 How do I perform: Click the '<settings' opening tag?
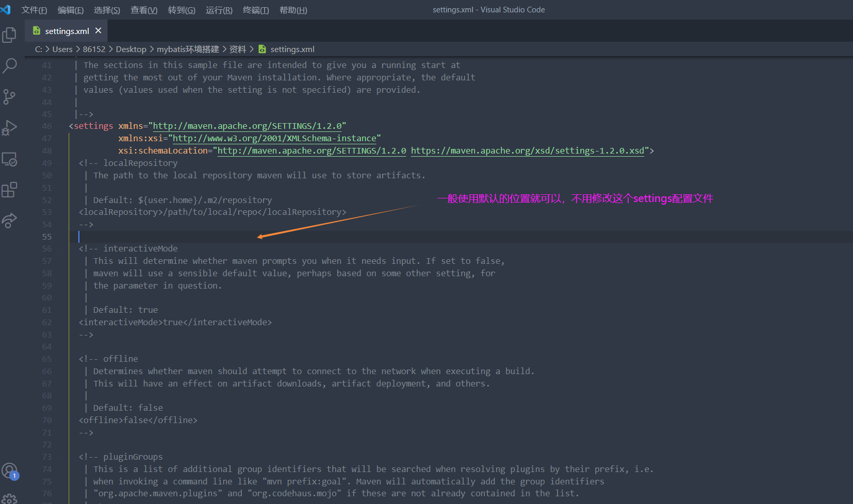click(x=91, y=126)
